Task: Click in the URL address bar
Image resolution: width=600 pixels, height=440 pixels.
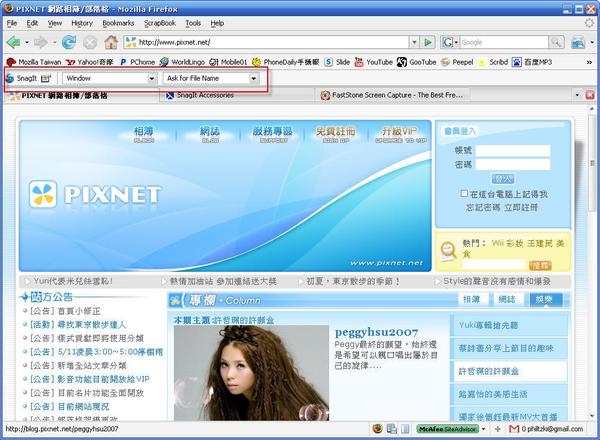Action: click(x=272, y=42)
